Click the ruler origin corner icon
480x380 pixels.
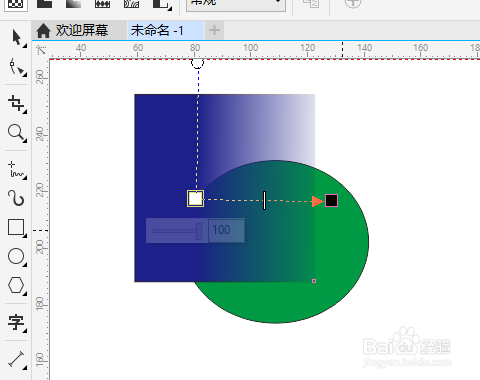click(x=41, y=50)
